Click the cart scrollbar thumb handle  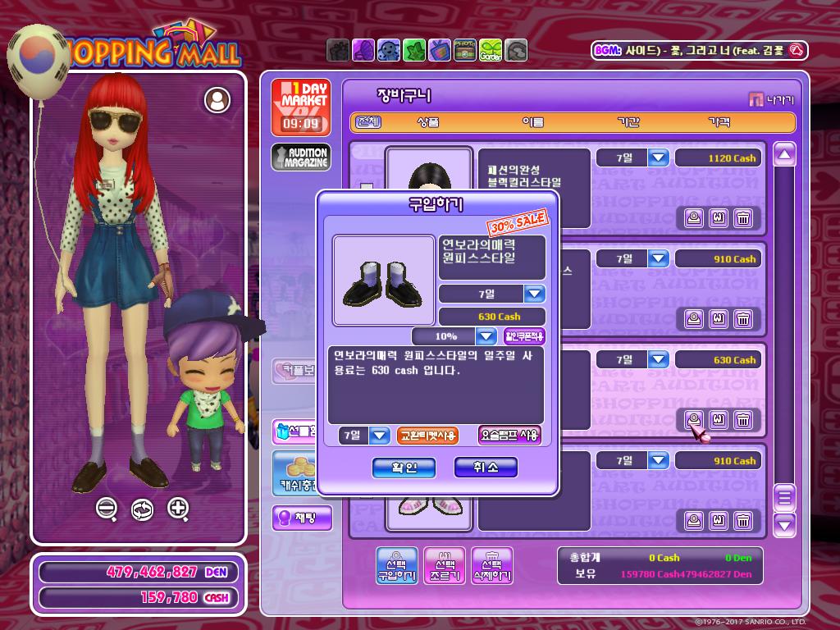coord(784,499)
